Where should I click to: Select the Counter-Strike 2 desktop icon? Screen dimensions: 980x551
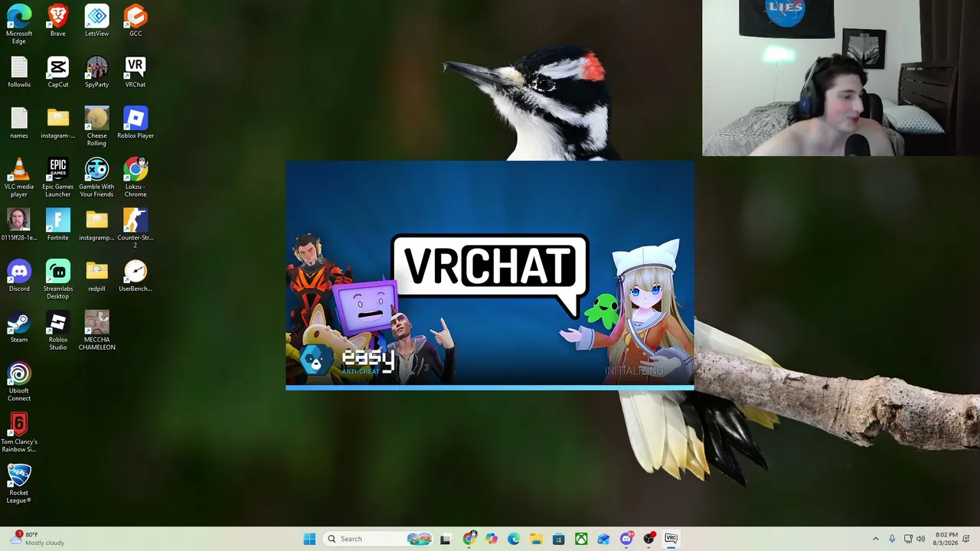136,228
